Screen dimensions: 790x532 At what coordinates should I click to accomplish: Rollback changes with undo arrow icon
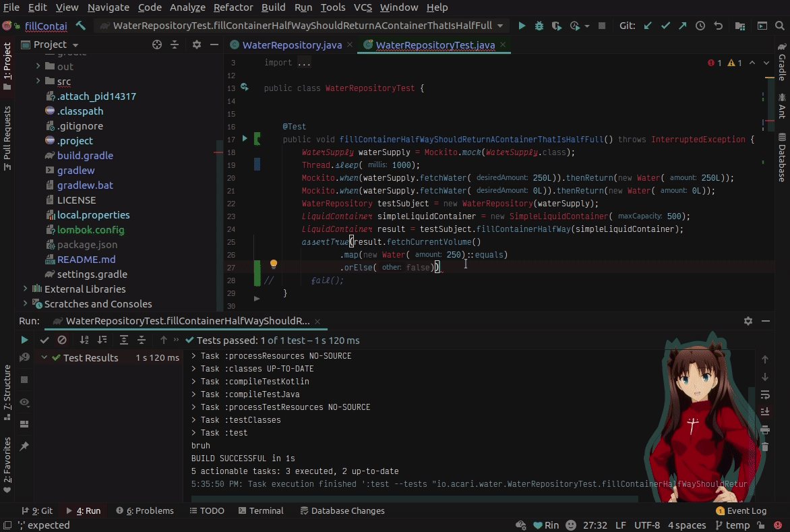point(719,26)
